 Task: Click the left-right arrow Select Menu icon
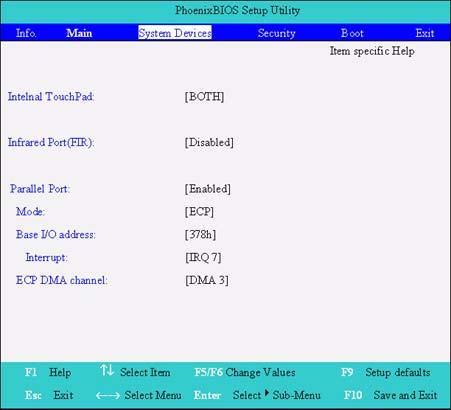point(108,395)
